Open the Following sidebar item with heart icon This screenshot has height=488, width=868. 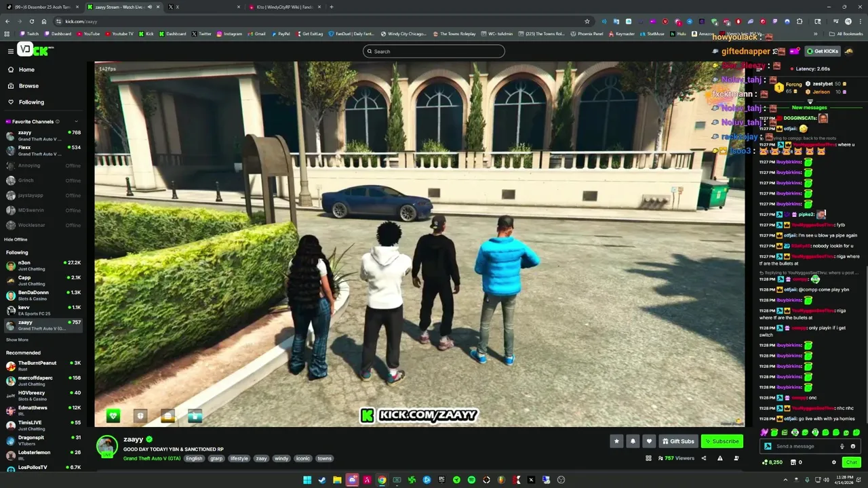point(31,102)
